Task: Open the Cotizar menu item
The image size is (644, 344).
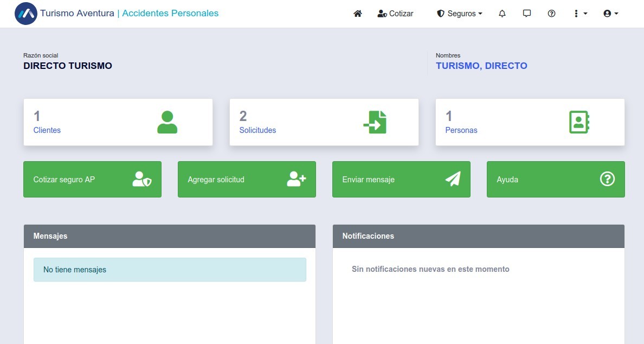Action: pos(395,14)
